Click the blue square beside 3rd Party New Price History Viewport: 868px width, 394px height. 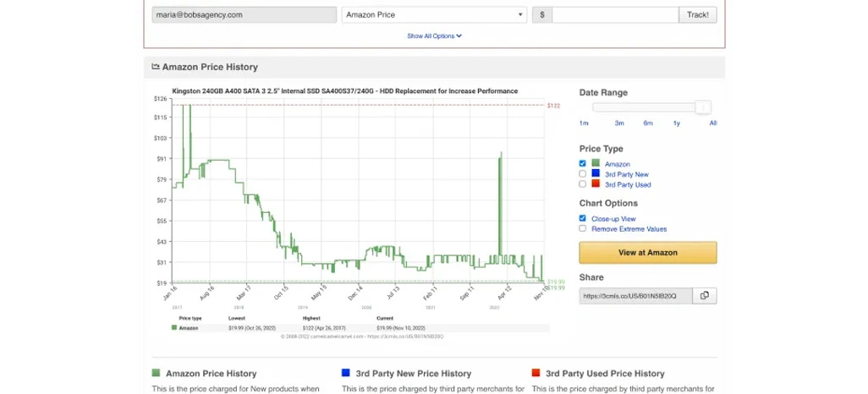[346, 373]
